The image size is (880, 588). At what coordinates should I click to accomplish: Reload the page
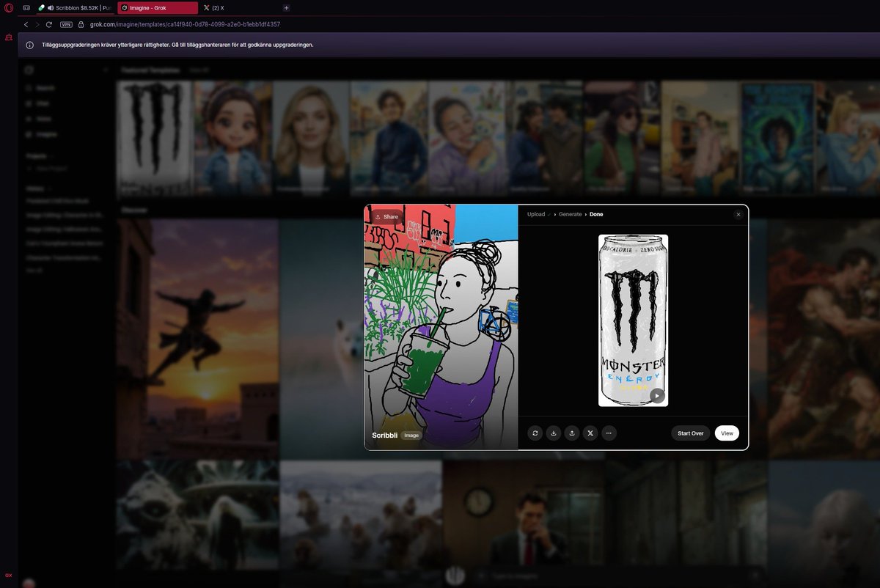tap(49, 24)
